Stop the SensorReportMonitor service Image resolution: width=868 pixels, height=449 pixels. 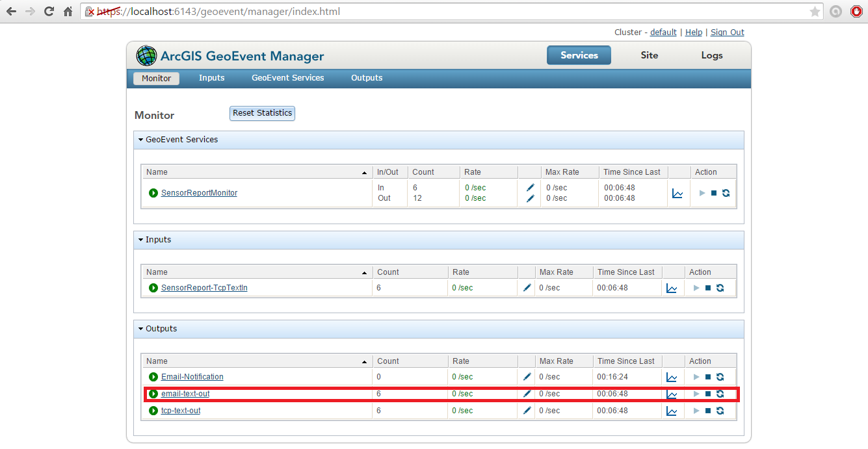(714, 193)
